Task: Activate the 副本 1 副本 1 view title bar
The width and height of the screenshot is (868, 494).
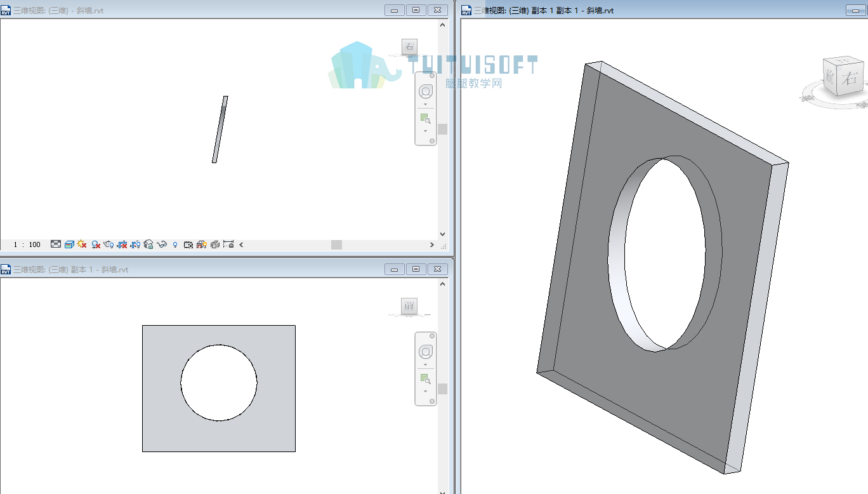Action: click(x=544, y=10)
